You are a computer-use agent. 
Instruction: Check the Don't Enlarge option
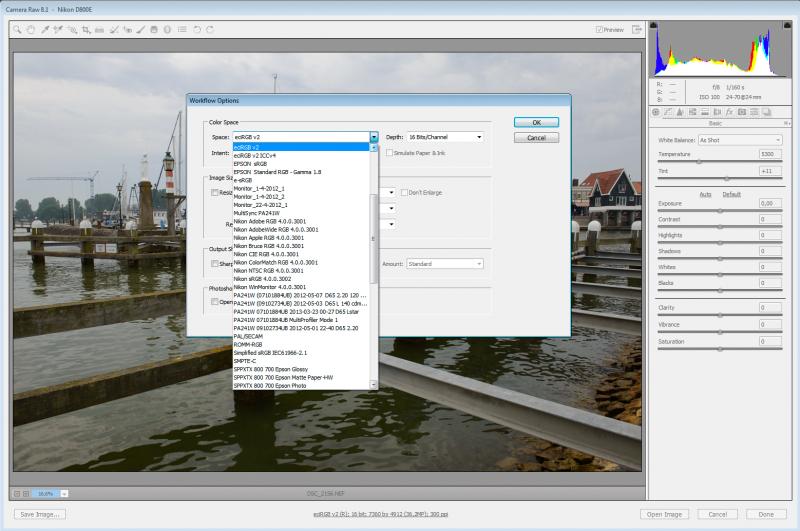pyautogui.click(x=404, y=193)
